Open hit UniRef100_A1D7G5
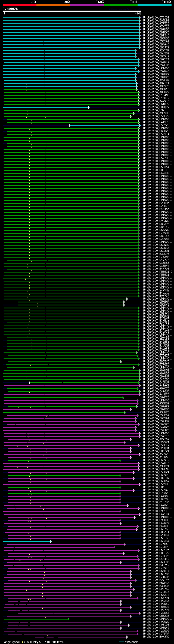 tap(156, 502)
